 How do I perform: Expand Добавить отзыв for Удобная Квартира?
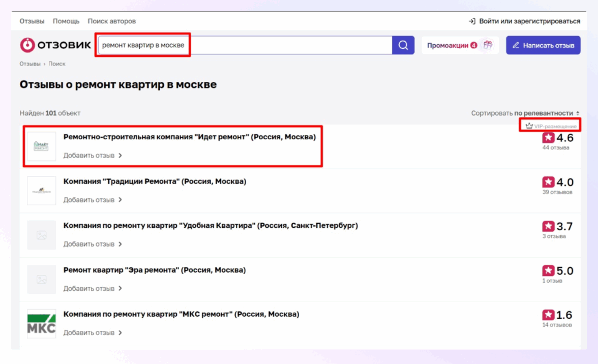point(93,244)
